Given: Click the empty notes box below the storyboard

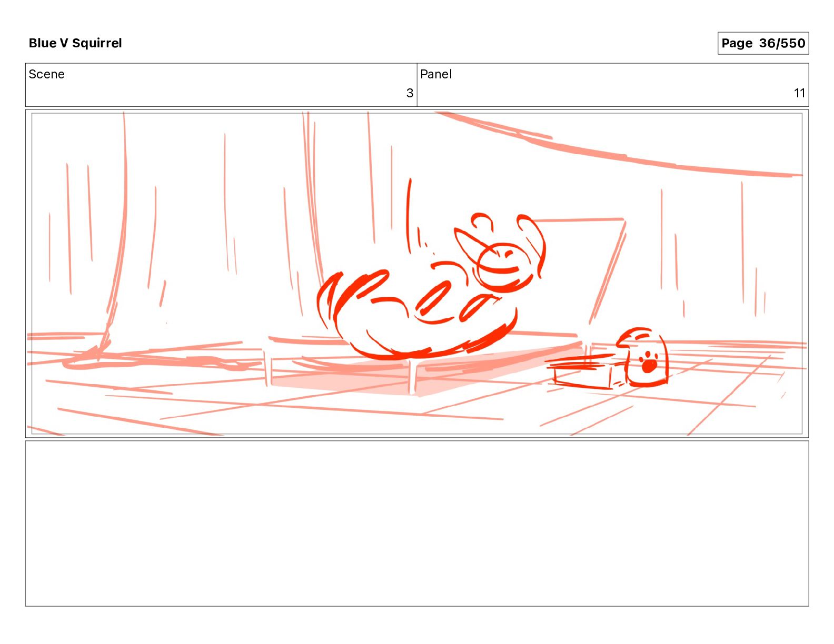Looking at the screenshot, I should (417, 524).
